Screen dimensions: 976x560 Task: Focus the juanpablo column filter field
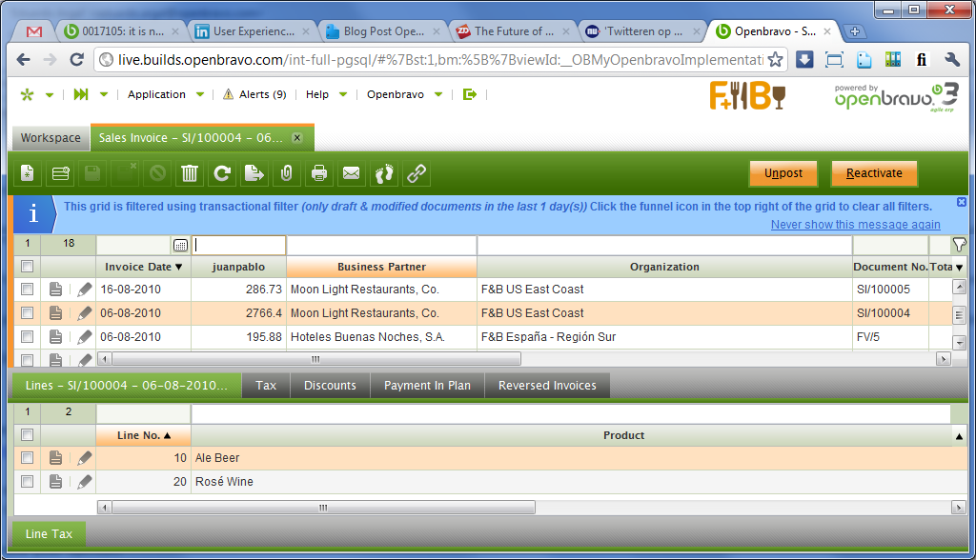(x=238, y=245)
